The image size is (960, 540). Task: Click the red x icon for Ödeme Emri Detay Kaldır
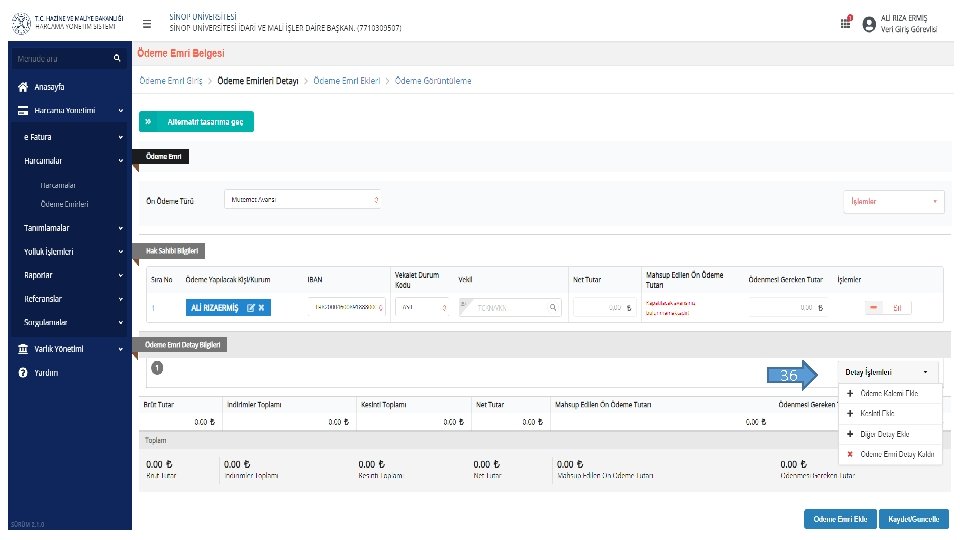850,454
